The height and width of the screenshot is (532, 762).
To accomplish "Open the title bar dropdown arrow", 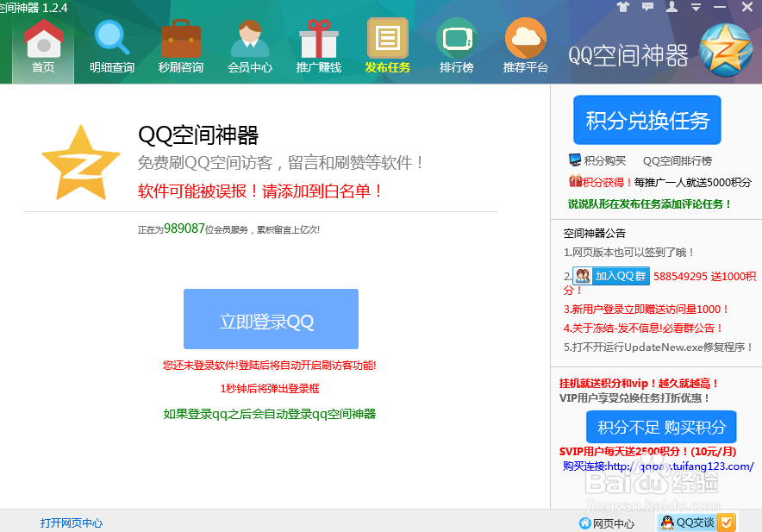I will pyautogui.click(x=695, y=7).
